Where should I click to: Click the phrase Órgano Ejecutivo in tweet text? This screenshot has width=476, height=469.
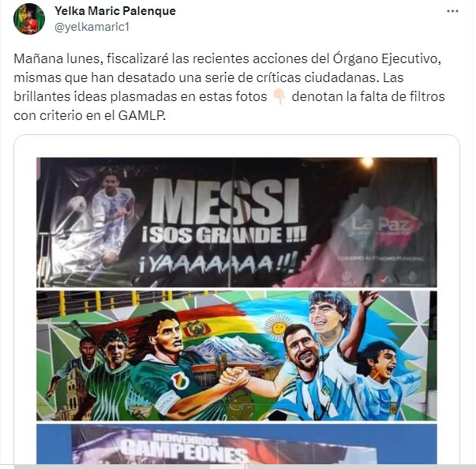(387, 59)
